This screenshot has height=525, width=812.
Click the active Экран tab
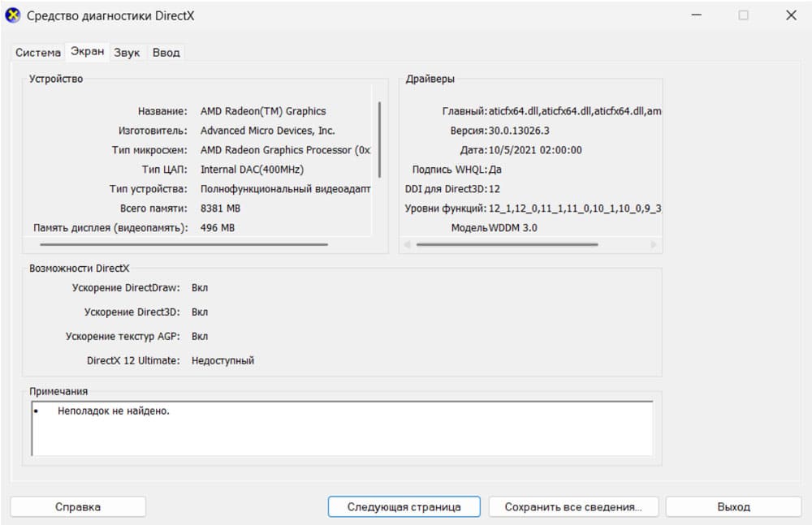click(x=87, y=51)
